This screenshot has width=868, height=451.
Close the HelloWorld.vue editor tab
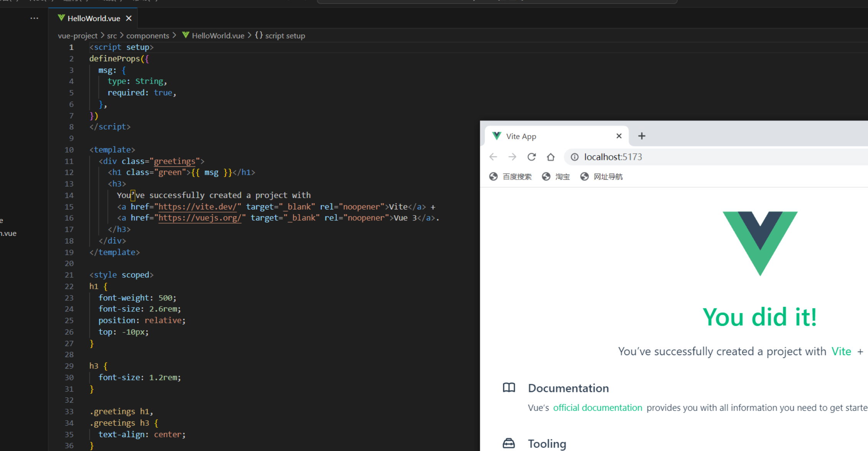(x=129, y=18)
